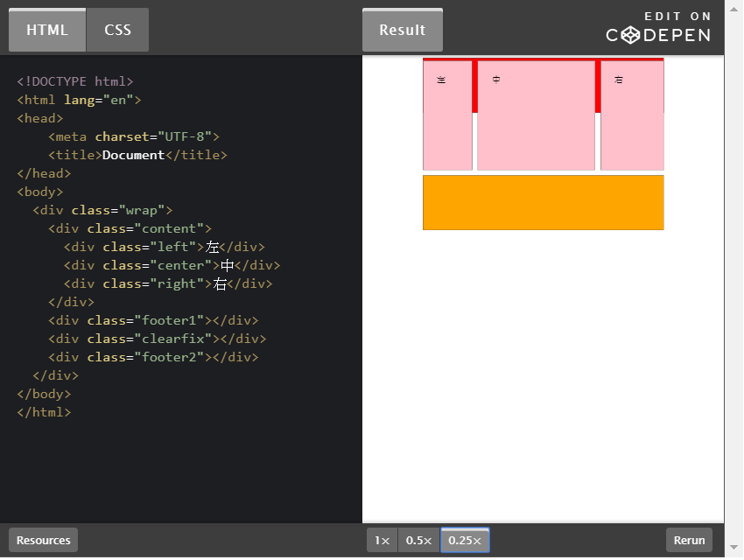Click the div class="left" code line
The height and width of the screenshot is (560, 744).
[165, 248]
